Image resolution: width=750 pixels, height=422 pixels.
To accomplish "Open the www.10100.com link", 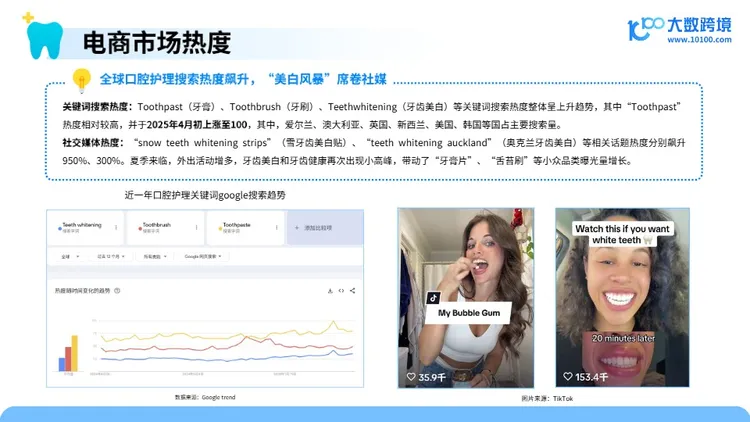I will [x=699, y=40].
